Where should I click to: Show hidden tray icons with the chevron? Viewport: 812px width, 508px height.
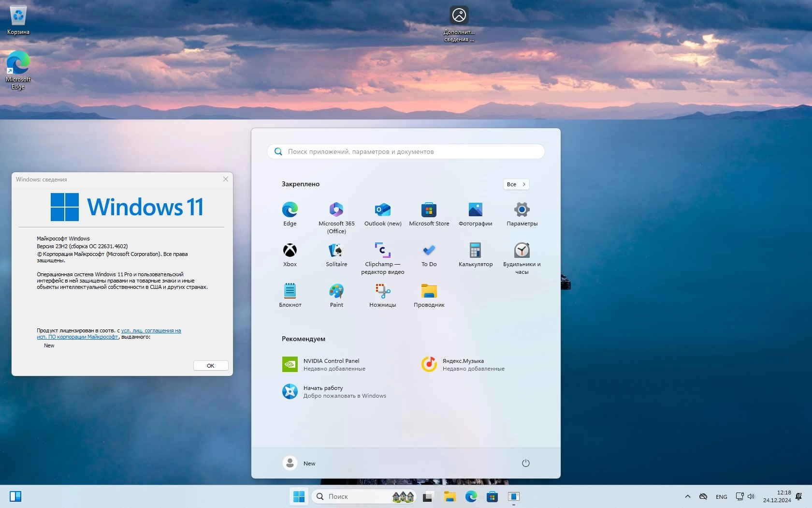tap(688, 496)
